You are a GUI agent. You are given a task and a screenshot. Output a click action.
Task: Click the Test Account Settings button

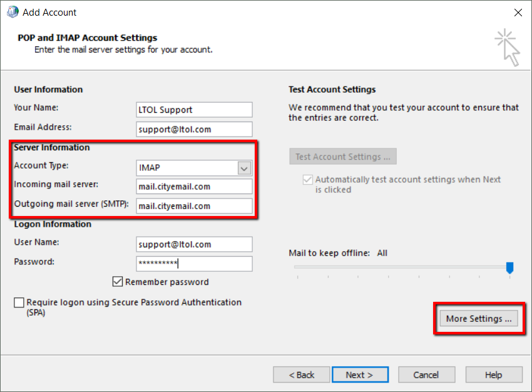[x=343, y=157]
